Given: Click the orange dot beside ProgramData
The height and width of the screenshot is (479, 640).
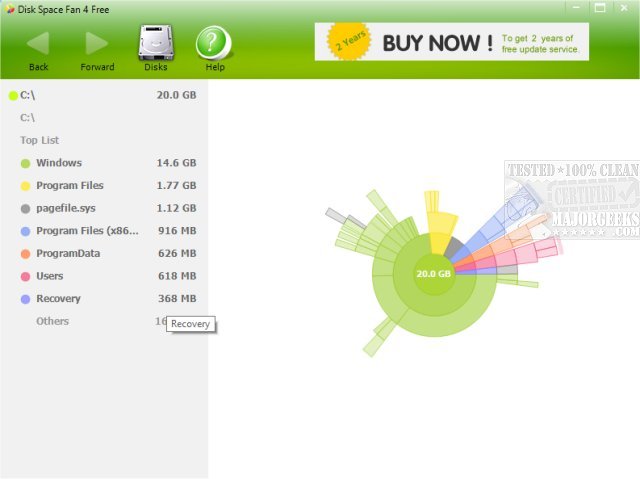Looking at the screenshot, I should (x=25, y=254).
